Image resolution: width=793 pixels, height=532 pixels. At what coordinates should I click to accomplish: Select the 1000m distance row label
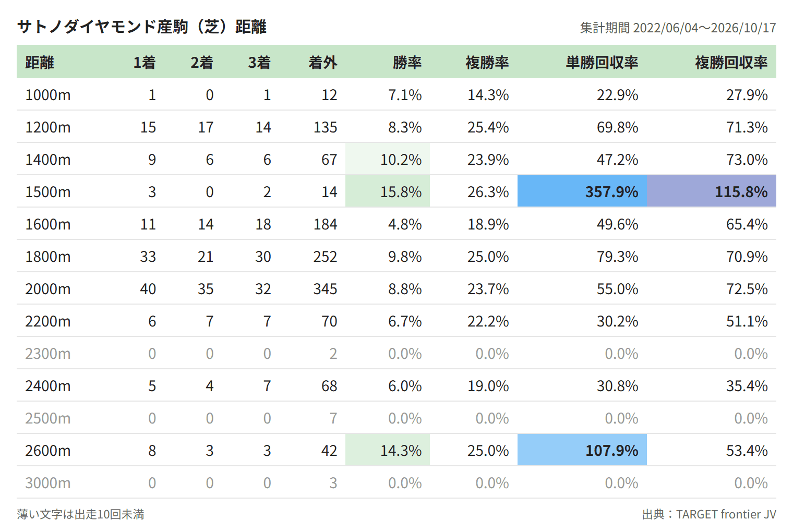(48, 95)
